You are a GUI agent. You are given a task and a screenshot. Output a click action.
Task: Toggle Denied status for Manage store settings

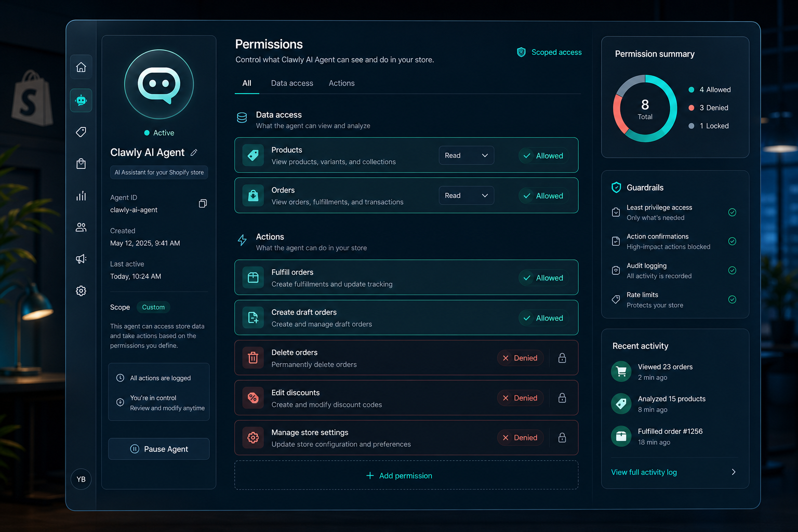[x=520, y=438]
